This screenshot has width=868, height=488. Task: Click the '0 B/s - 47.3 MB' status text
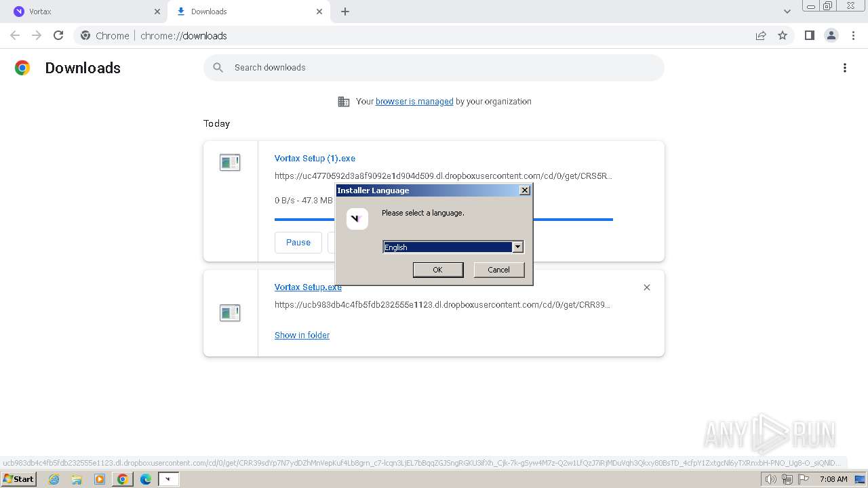coord(304,201)
